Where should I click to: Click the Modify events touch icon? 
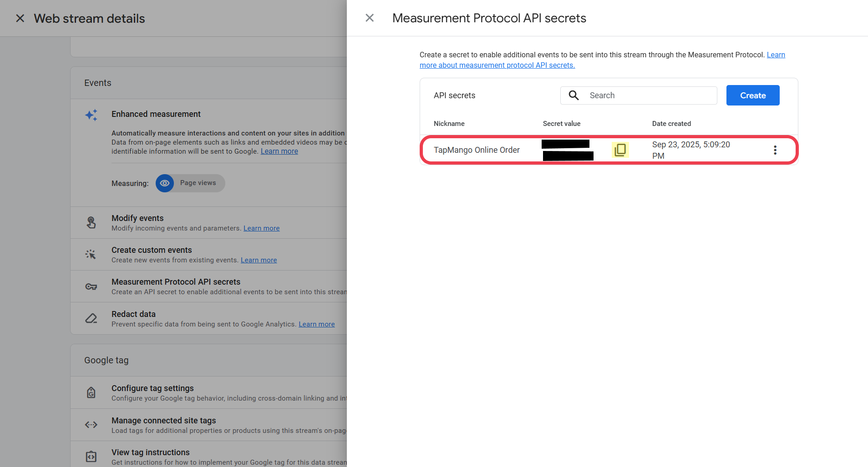[x=91, y=222]
